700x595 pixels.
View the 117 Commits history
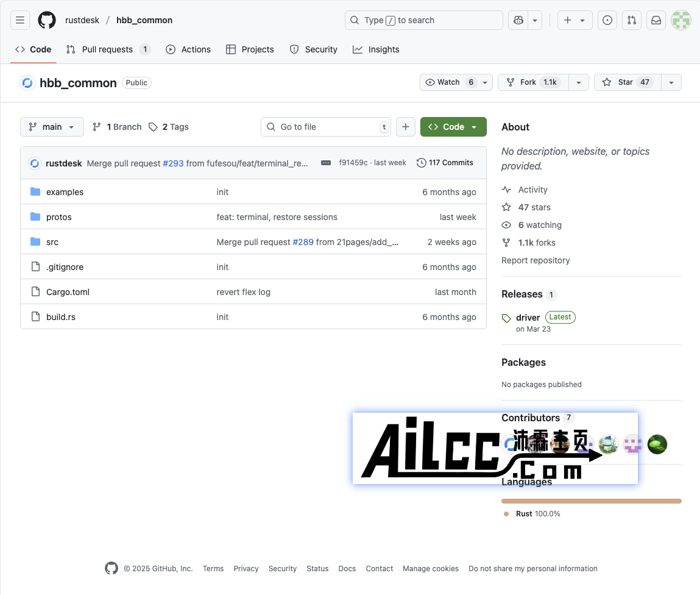(x=445, y=163)
